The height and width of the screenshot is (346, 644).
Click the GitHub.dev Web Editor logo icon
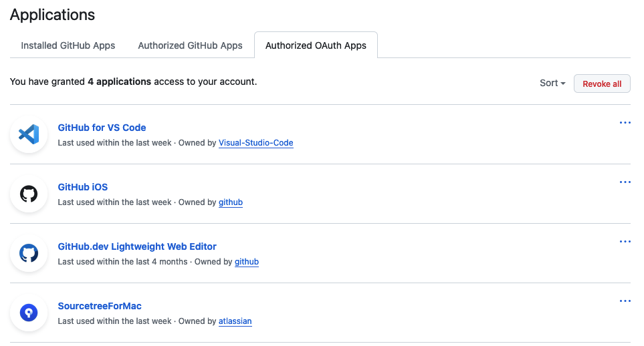coord(29,253)
